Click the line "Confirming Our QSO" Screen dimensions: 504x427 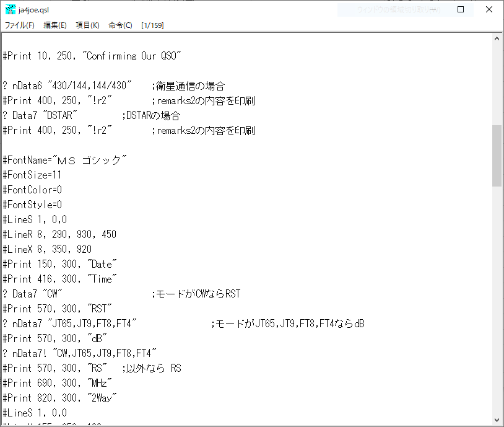pyautogui.click(x=92, y=56)
